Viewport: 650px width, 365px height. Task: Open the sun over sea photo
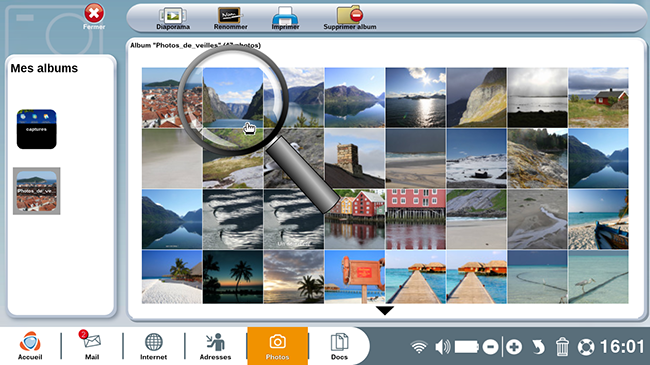click(416, 98)
